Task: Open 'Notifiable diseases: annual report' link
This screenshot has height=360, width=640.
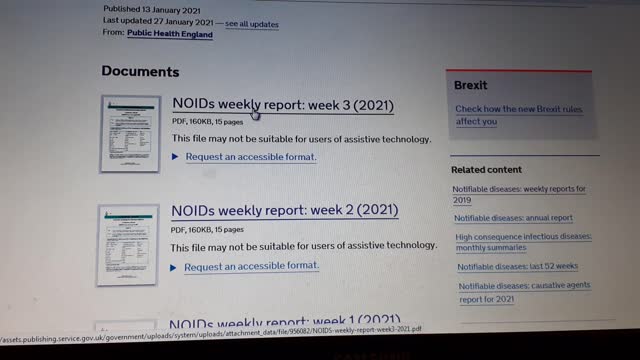Action: [x=513, y=218]
